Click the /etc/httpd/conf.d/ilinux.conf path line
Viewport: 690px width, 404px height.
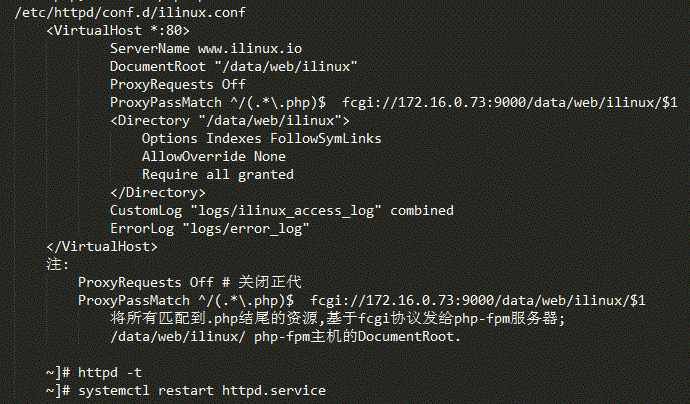coord(130,12)
